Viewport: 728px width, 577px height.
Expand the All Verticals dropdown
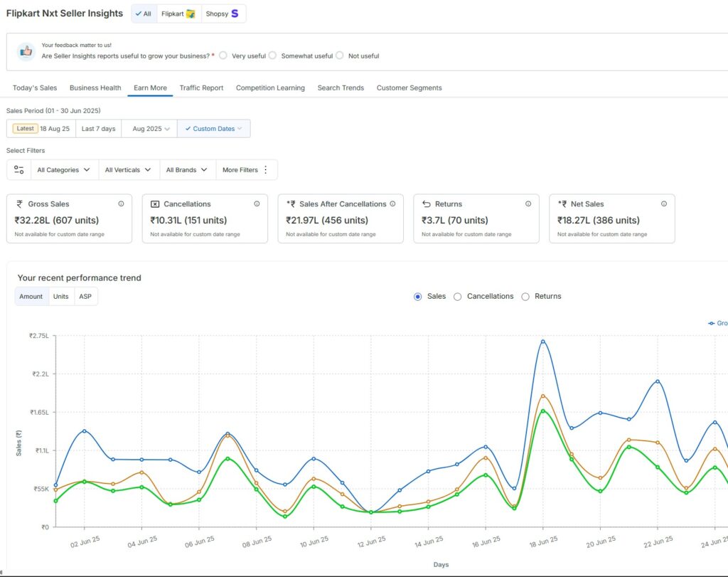coord(129,170)
